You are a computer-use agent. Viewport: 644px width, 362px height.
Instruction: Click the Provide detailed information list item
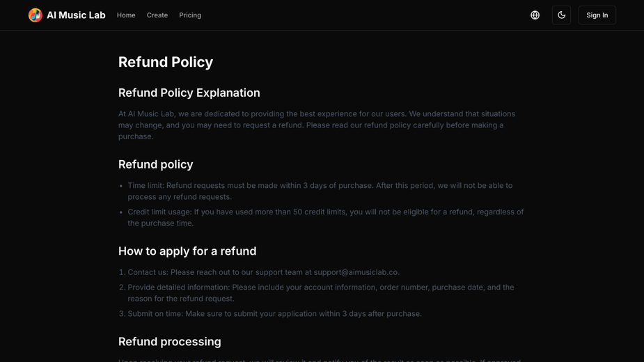click(321, 293)
